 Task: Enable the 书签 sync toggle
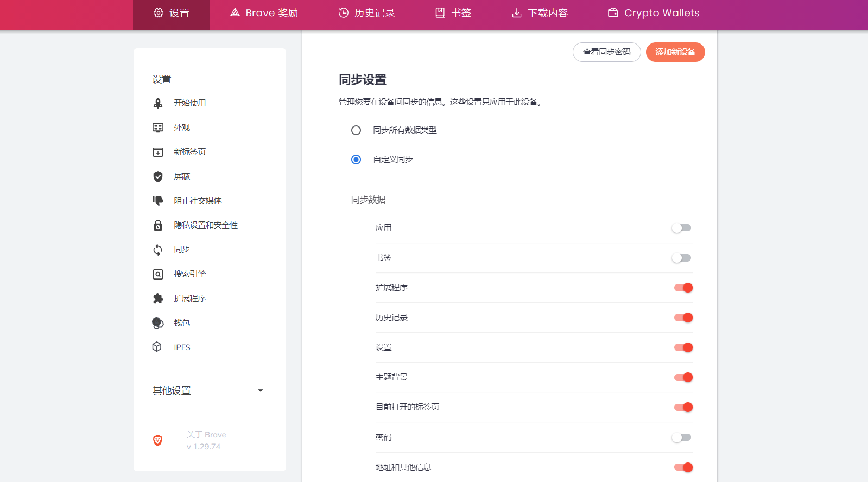click(682, 258)
